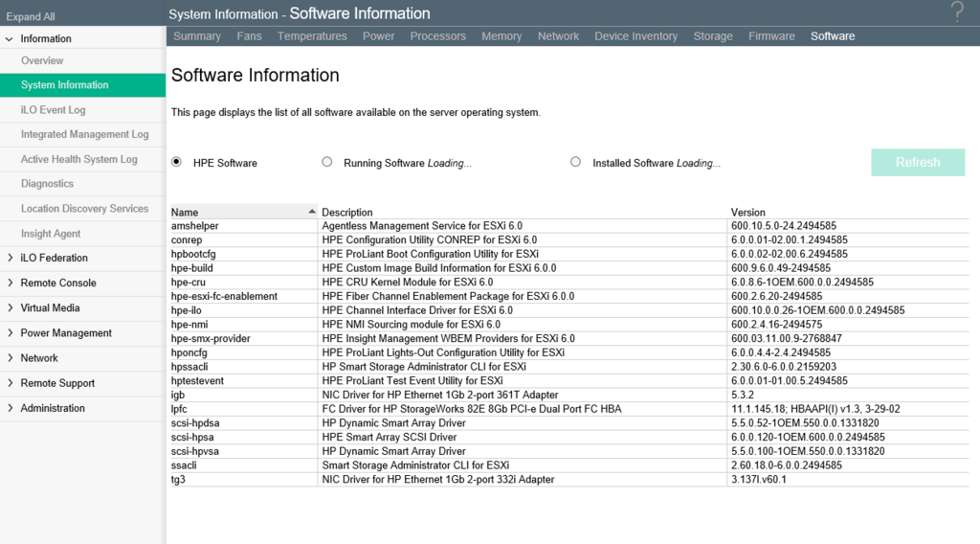Open the Temperatures tab
The width and height of the screenshot is (980, 544).
coord(312,36)
